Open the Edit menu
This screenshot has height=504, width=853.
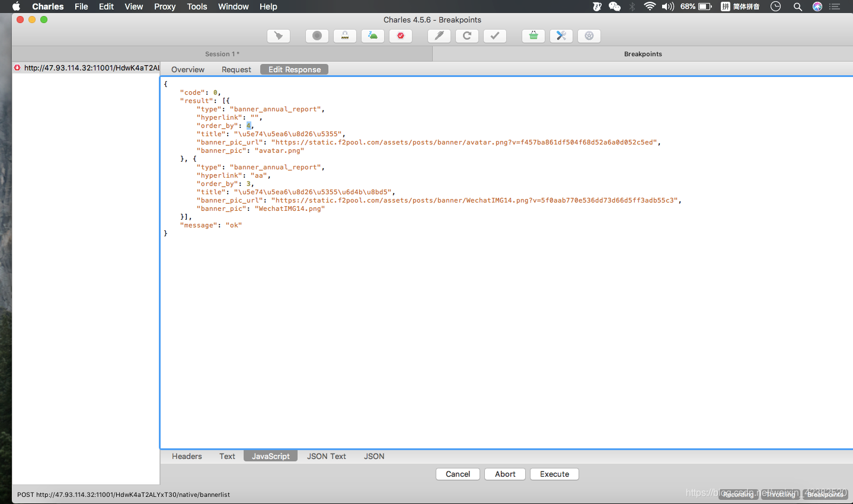tap(106, 7)
